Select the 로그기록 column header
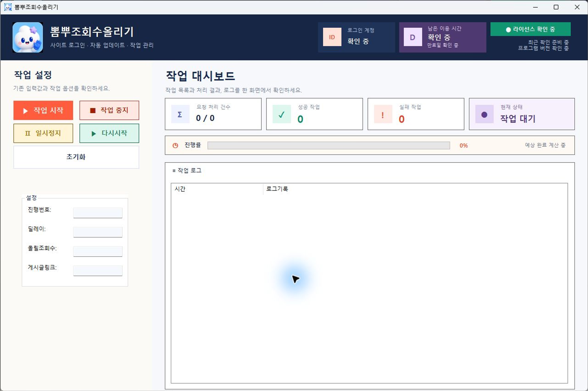The width and height of the screenshot is (588, 391). (x=415, y=189)
